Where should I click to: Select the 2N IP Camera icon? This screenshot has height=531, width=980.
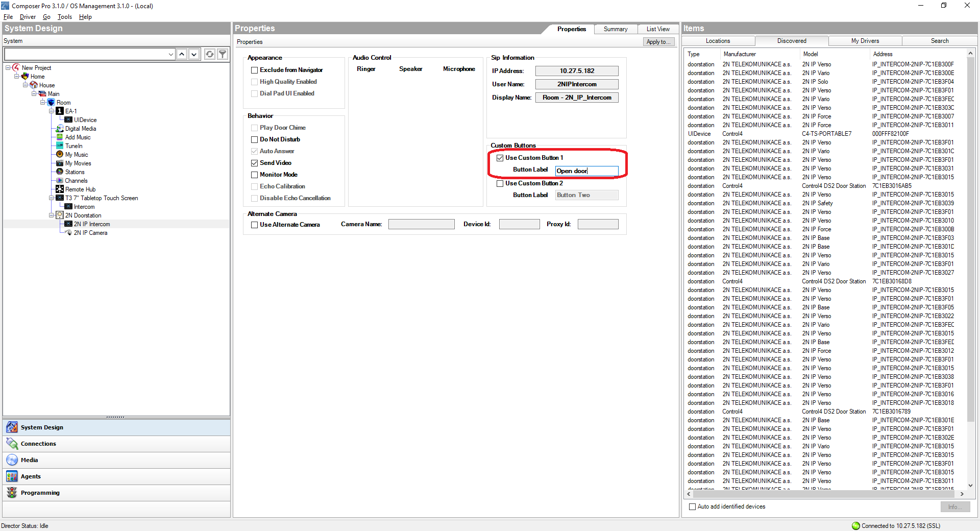pyautogui.click(x=68, y=233)
